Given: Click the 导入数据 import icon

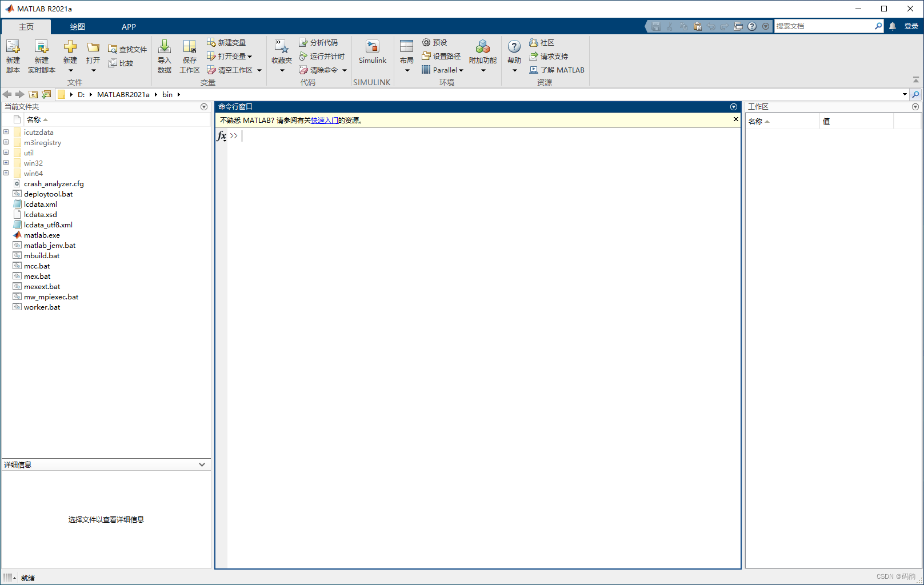Looking at the screenshot, I should coord(165,47).
